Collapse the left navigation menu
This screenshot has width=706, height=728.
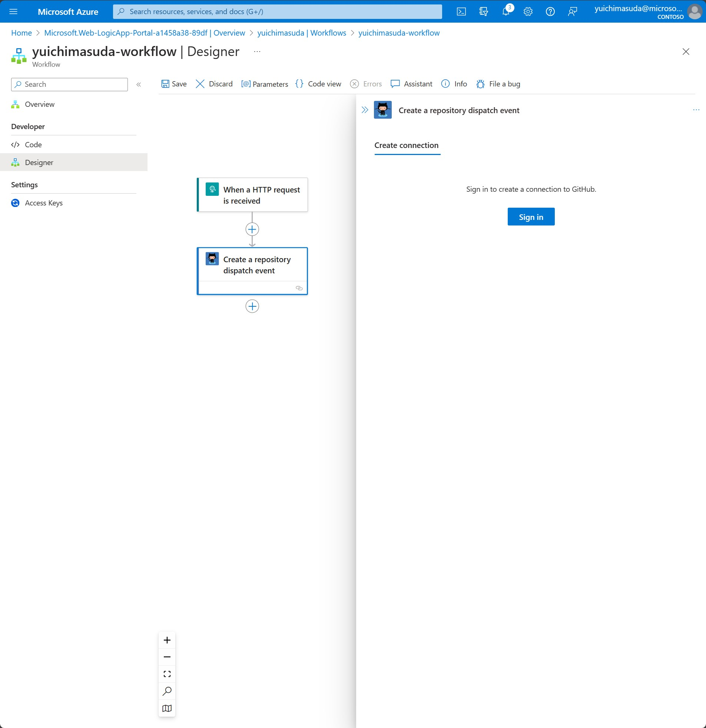[x=139, y=84]
